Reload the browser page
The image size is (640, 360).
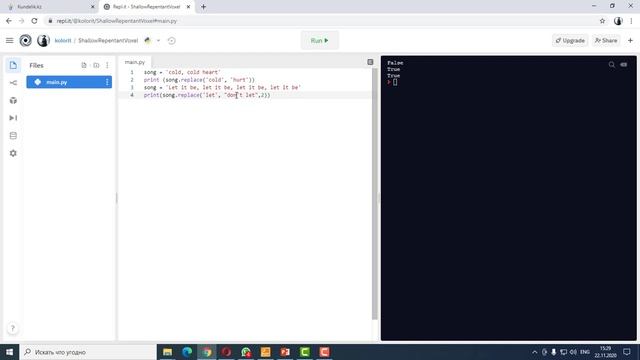(34, 21)
